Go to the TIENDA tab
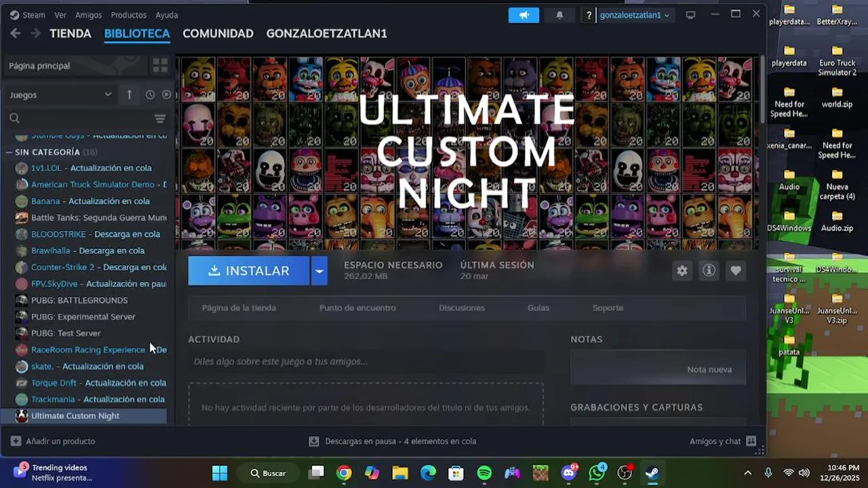The image size is (868, 488). point(70,33)
